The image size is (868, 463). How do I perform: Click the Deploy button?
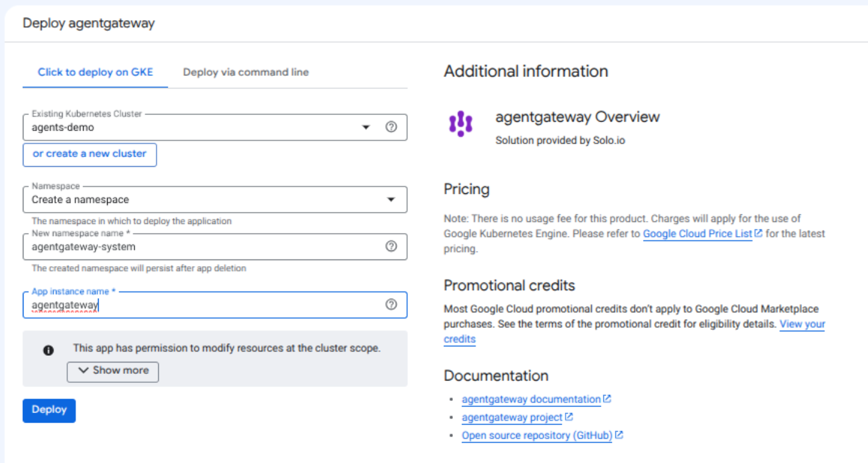coord(49,410)
